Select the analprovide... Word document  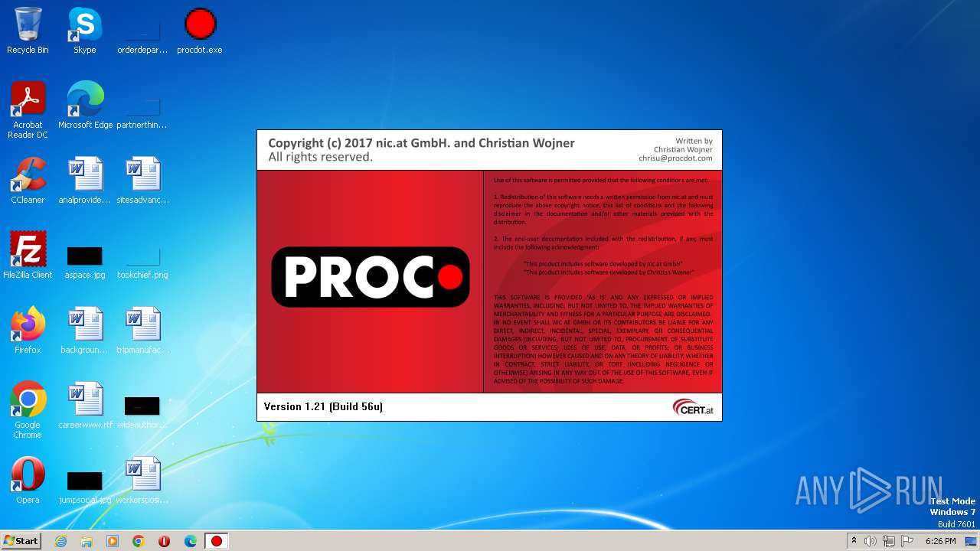tap(84, 181)
